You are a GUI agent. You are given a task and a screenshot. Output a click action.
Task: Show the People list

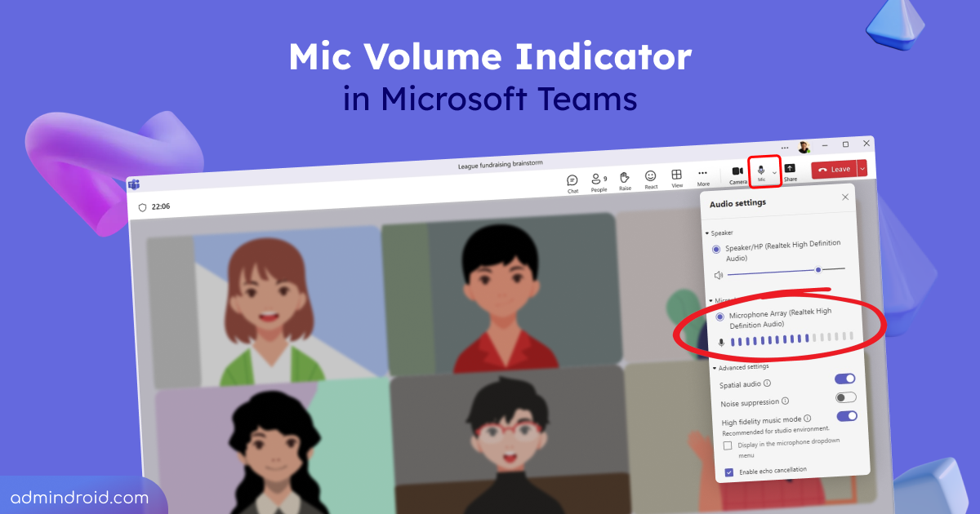click(598, 179)
